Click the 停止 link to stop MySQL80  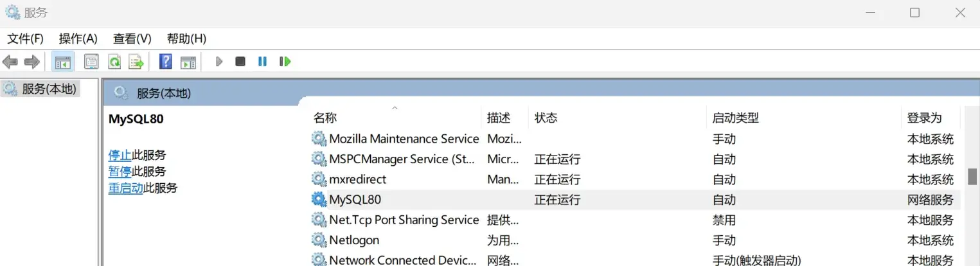[120, 155]
